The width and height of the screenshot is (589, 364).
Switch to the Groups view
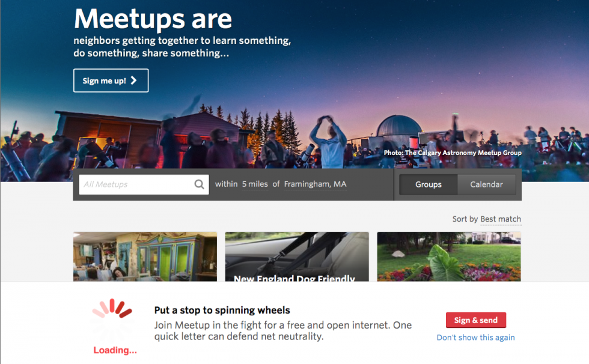click(x=428, y=184)
